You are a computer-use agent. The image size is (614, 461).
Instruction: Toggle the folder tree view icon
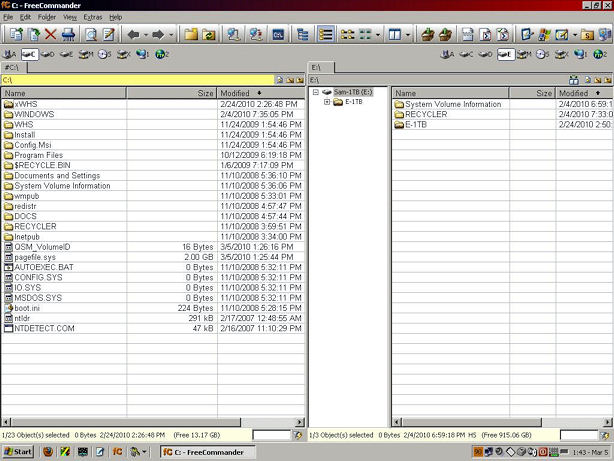(303, 34)
